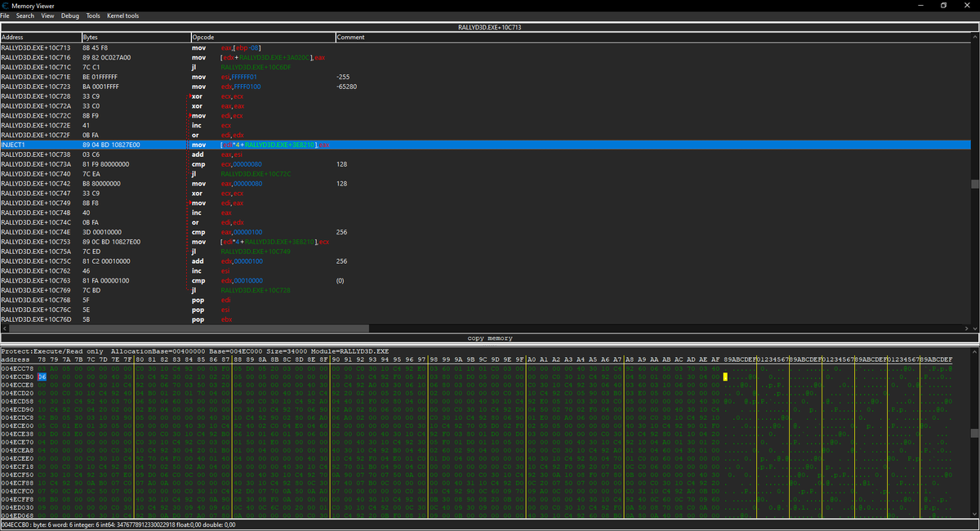
Task: Click hex row address 004ECD90
Action: coord(16,409)
